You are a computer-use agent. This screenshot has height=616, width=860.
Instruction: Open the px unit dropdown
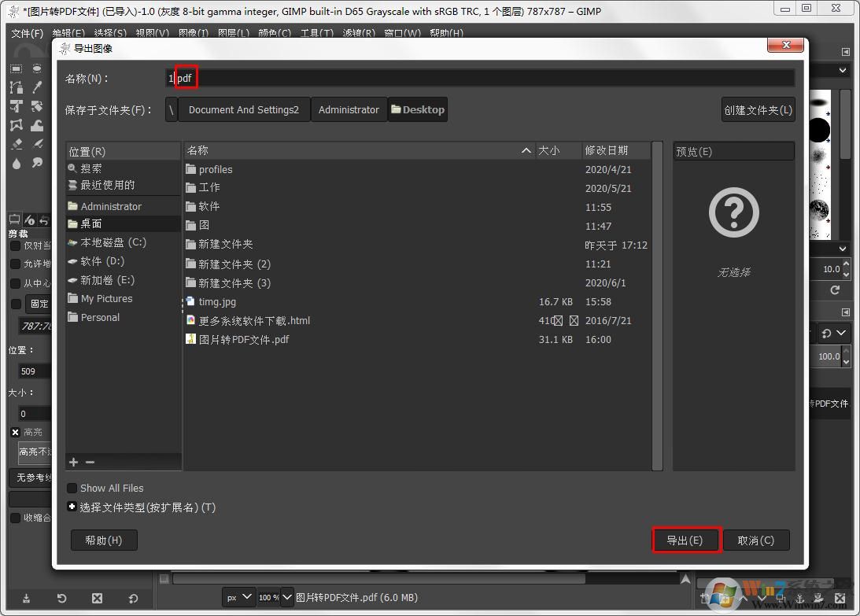pos(238,597)
